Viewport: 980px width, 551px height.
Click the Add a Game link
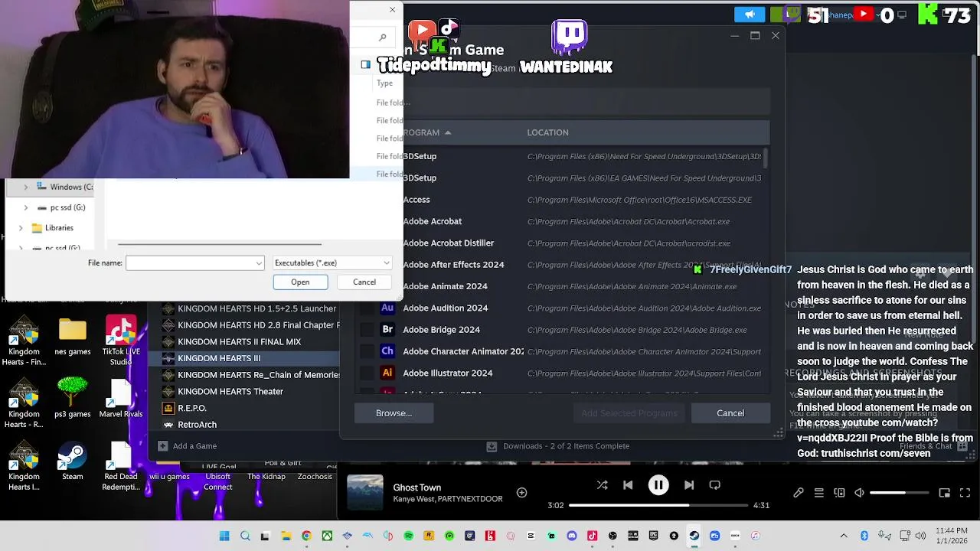click(194, 446)
